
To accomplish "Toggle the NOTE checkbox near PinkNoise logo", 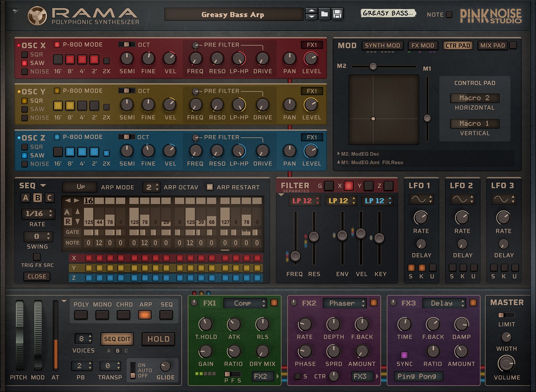I will tap(449, 14).
